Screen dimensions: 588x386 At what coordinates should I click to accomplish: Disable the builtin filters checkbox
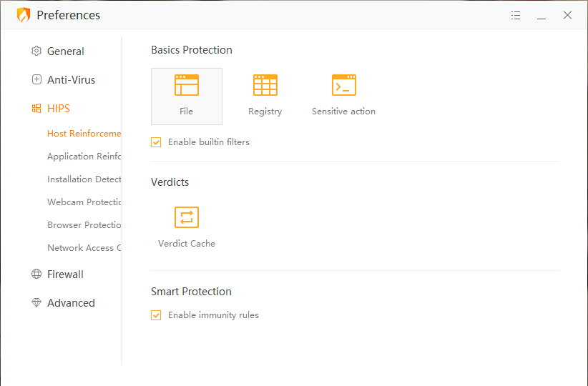point(156,142)
